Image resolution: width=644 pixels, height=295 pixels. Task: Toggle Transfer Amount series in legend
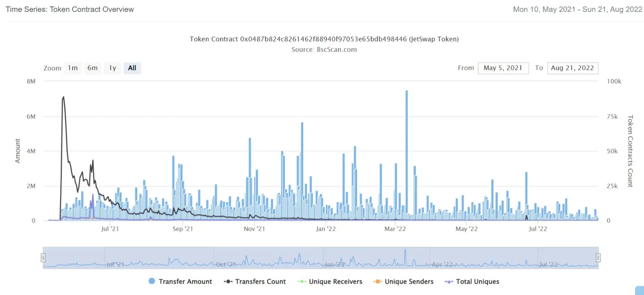tap(180, 282)
